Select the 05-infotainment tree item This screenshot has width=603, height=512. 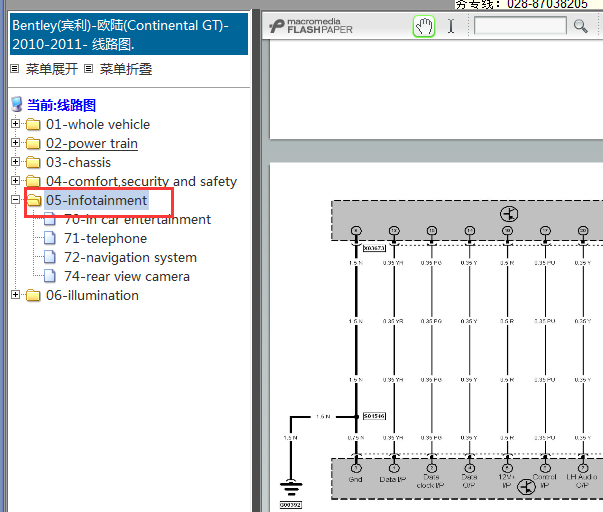96,200
